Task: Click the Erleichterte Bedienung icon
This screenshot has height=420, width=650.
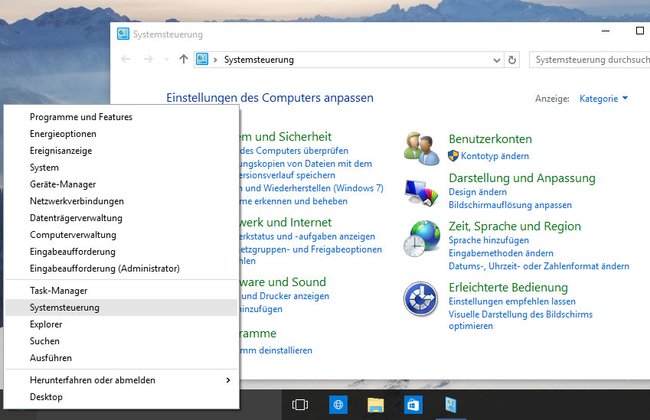Action: click(x=421, y=299)
